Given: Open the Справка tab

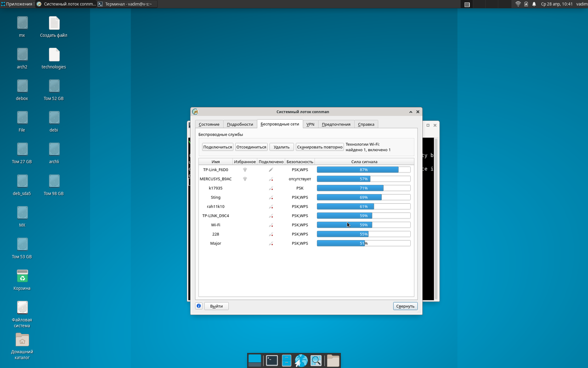Looking at the screenshot, I should coord(366,124).
